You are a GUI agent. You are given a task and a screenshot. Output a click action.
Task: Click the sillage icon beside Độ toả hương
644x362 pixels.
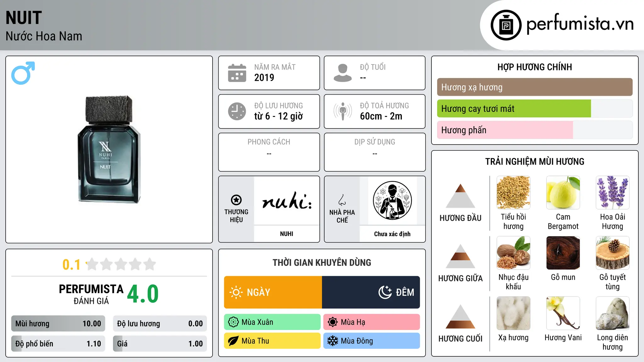(x=343, y=111)
